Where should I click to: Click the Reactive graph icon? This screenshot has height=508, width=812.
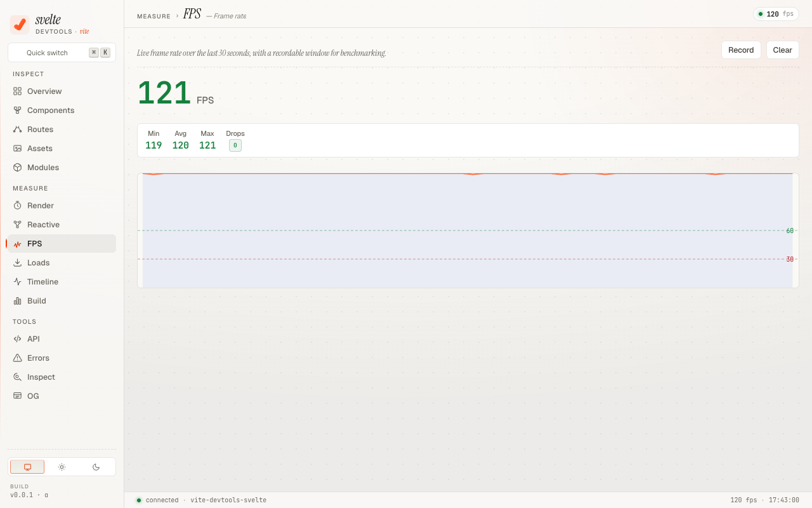point(18,224)
